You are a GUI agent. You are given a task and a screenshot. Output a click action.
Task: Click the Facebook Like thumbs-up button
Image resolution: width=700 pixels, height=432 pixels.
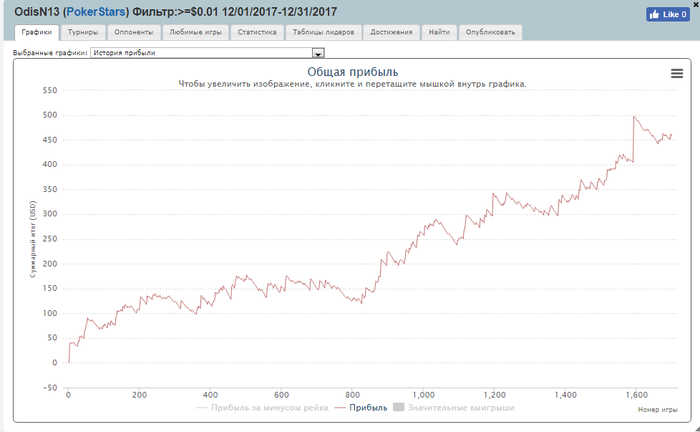667,14
